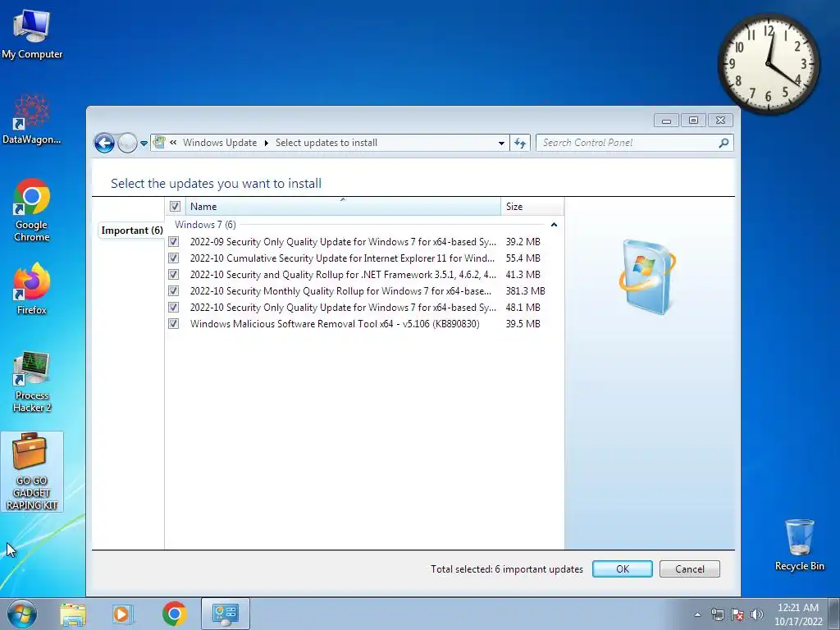
Task: Launch Chrome from the taskbar
Action: pyautogui.click(x=175, y=614)
